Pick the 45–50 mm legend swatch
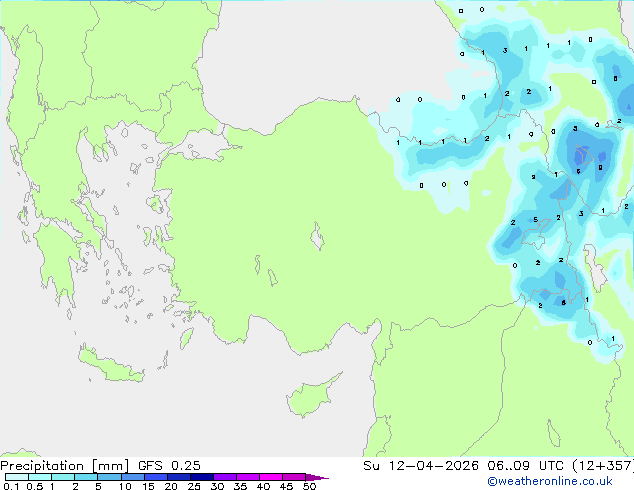634x490 pixels. [294, 477]
